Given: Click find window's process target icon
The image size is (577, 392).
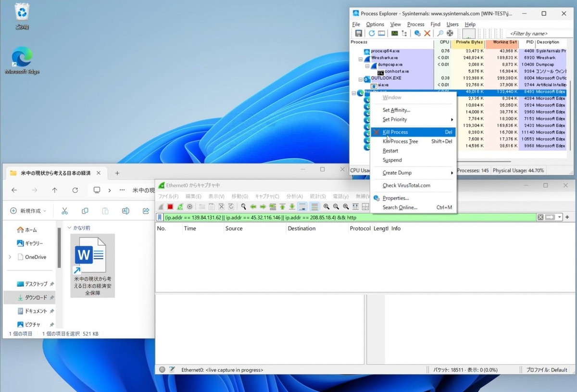Looking at the screenshot, I should (450, 33).
